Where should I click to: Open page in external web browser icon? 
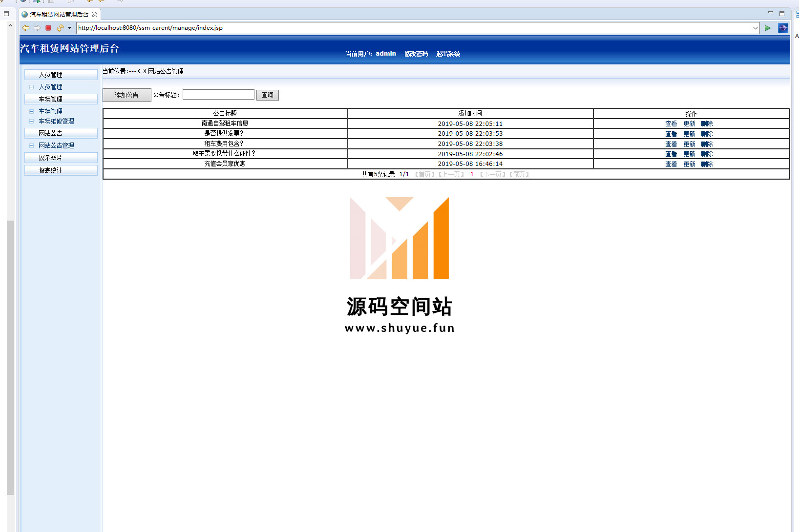point(783,28)
